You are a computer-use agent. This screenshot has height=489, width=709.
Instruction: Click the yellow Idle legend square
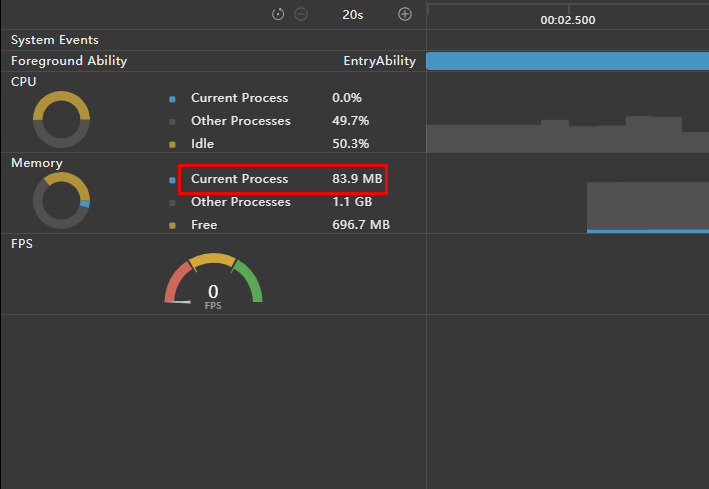[172, 145]
